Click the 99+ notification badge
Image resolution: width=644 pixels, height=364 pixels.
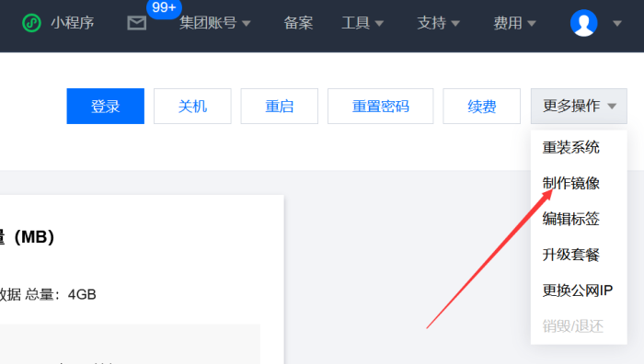click(164, 7)
